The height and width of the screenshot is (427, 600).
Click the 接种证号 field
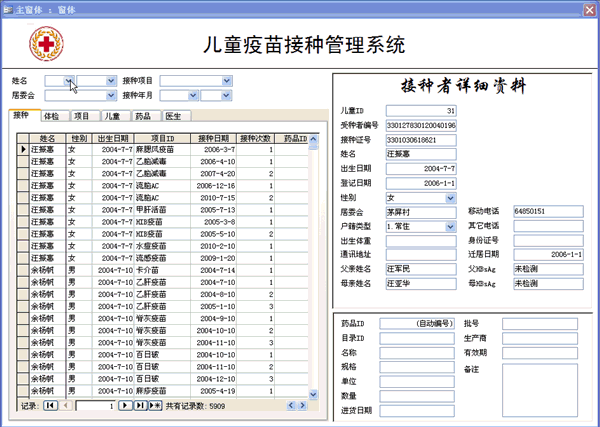[421, 140]
